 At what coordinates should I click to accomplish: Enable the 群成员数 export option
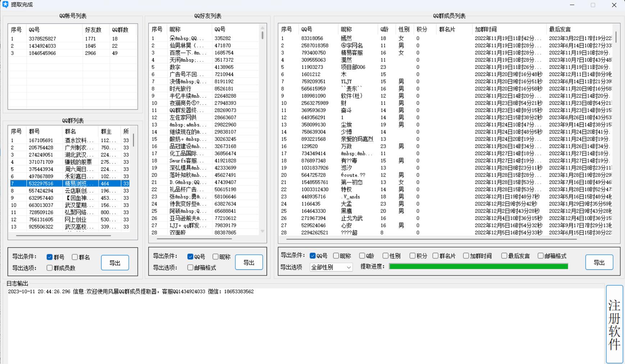pyautogui.click(x=50, y=268)
